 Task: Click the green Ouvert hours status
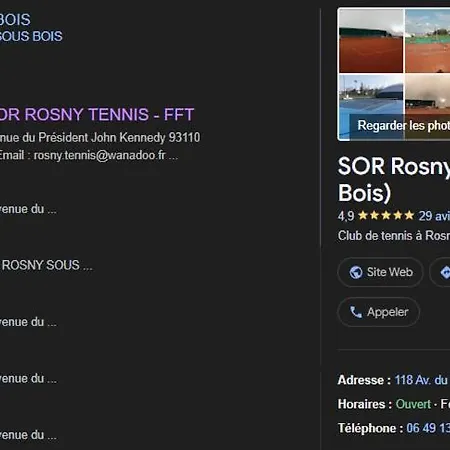pos(413,404)
